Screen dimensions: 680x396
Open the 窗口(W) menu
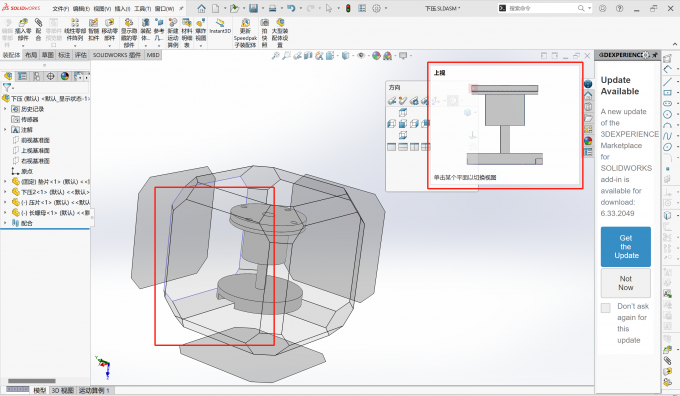[164, 9]
